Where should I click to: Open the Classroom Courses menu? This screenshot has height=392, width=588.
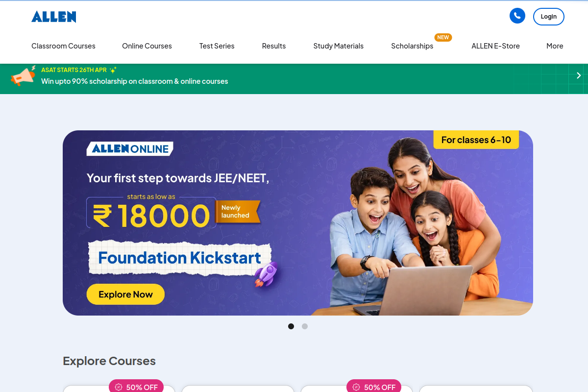[63, 46]
